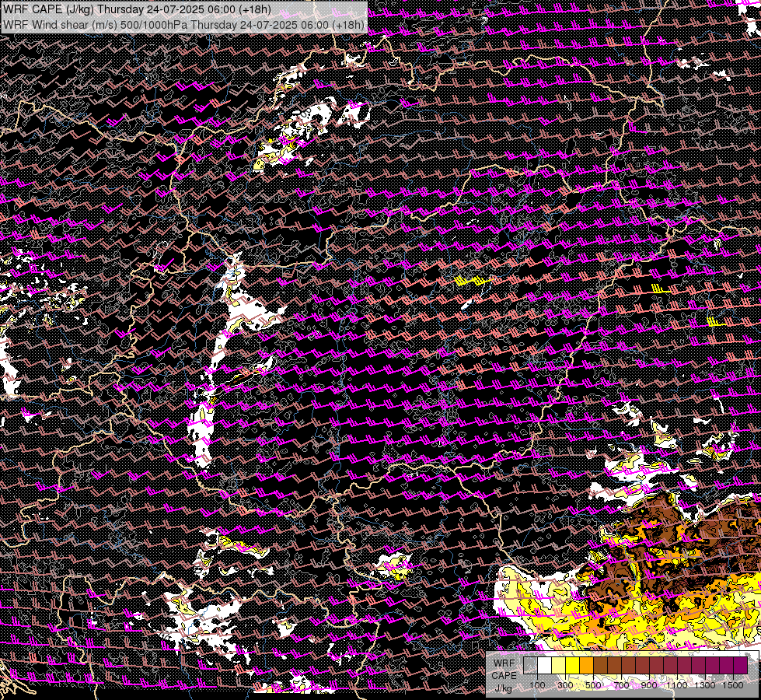Click the 500 legend value label
The width and height of the screenshot is (761, 700).
coord(593,685)
